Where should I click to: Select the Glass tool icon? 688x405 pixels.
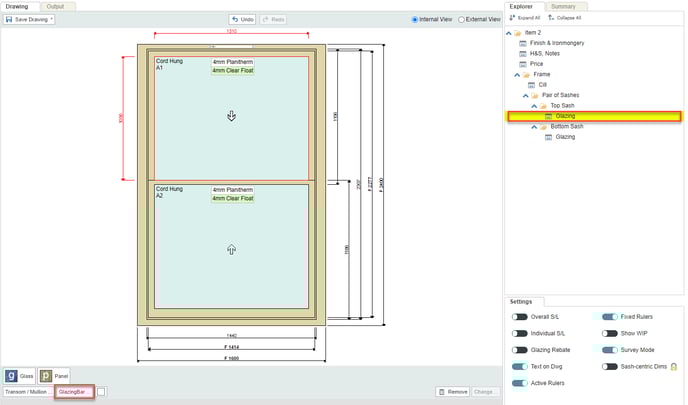point(11,376)
